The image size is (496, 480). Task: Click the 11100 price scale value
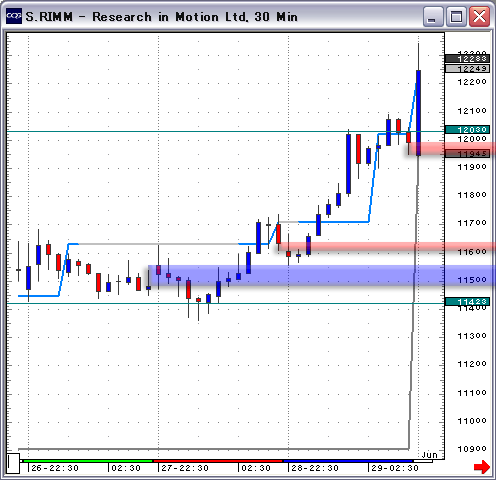tap(472, 393)
